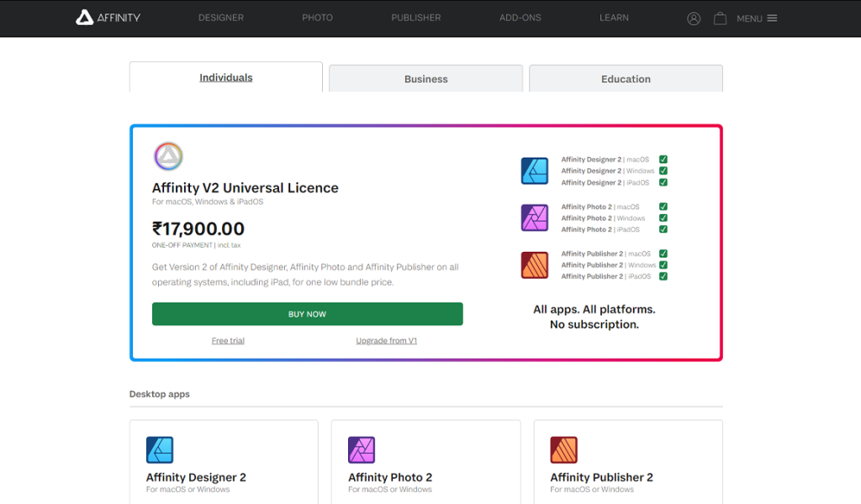
Task: Click Affinity Photo 2 card title
Action: 390,477
